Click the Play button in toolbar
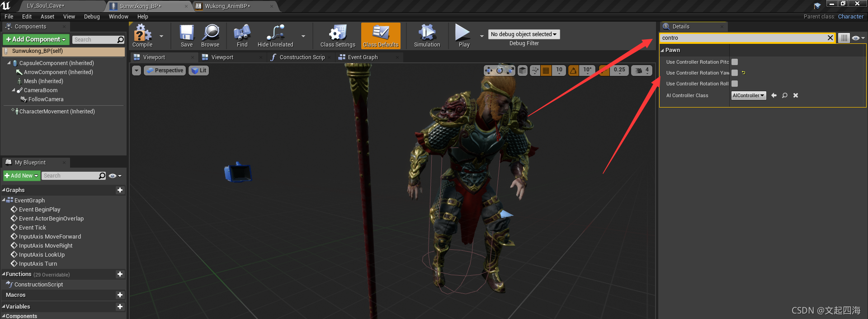Viewport: 868px width, 319px height. pyautogui.click(x=464, y=36)
